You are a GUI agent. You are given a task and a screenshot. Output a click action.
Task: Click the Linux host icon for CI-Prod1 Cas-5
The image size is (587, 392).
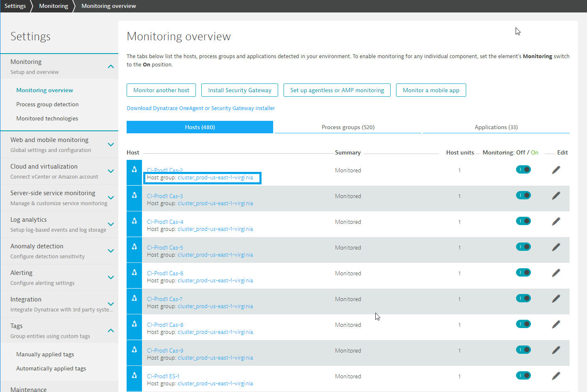click(134, 247)
